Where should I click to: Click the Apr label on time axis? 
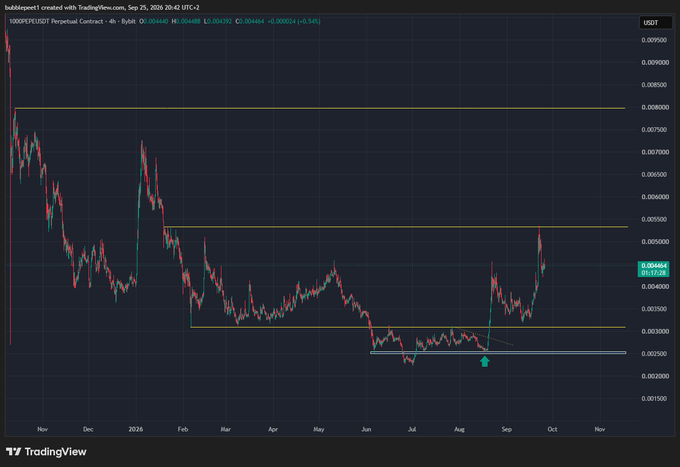(x=273, y=429)
